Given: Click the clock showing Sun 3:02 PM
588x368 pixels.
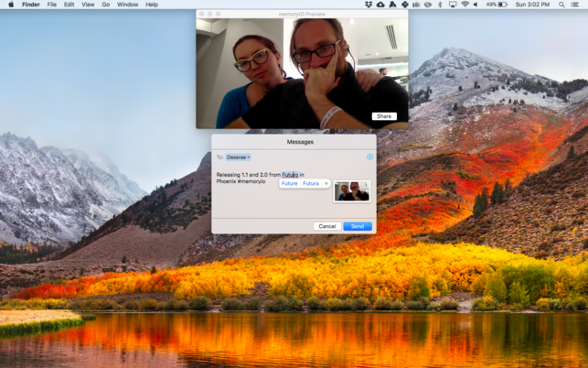Looking at the screenshot, I should [532, 5].
